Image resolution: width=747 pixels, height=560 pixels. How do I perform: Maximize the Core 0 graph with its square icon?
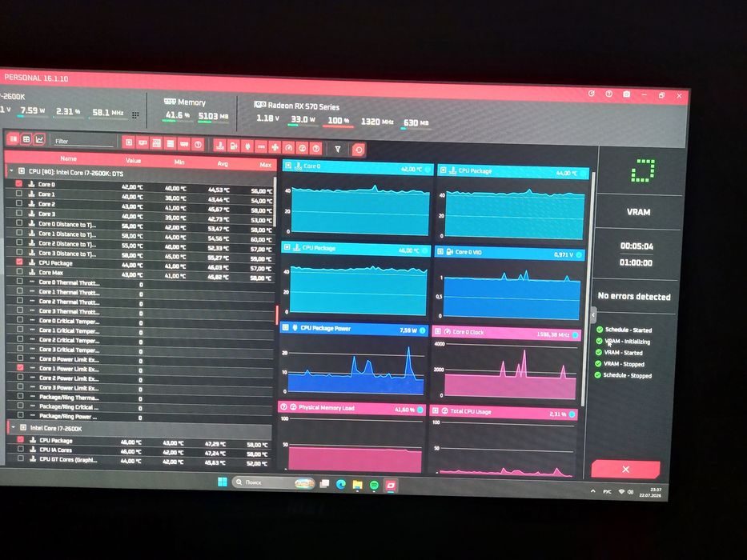coord(287,166)
